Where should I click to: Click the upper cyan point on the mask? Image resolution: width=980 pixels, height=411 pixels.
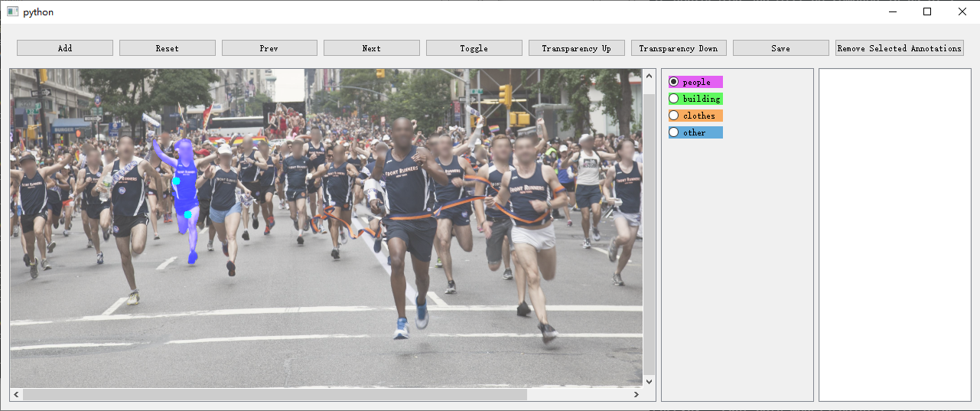pyautogui.click(x=176, y=181)
